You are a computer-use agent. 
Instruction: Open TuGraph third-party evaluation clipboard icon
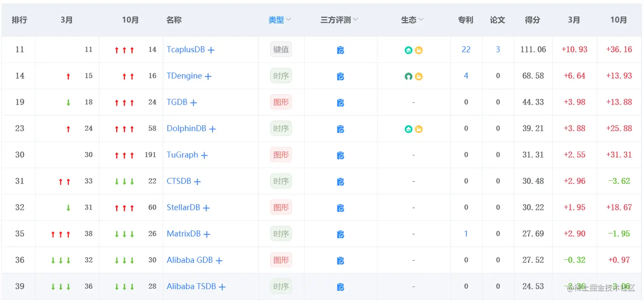point(341,155)
